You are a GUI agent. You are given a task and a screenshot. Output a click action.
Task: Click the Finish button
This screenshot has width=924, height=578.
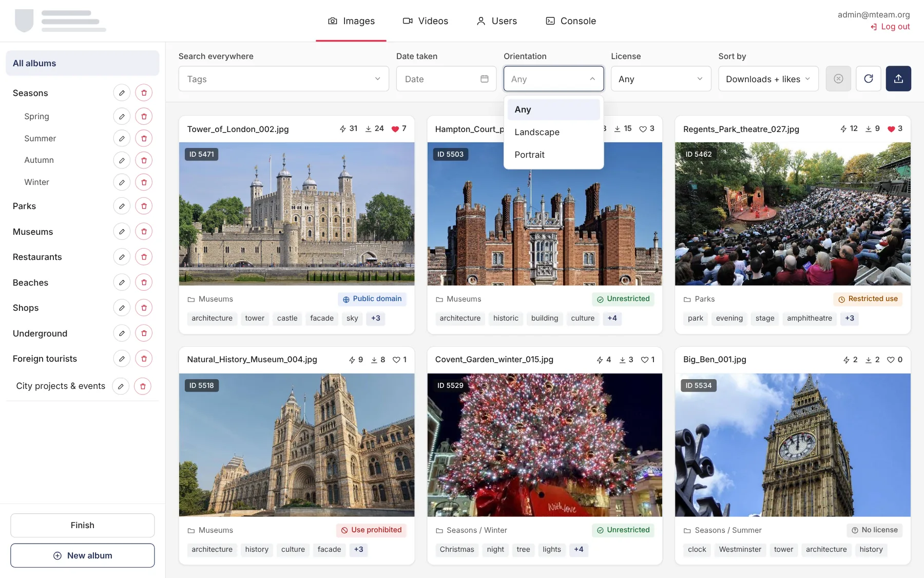[82, 525]
